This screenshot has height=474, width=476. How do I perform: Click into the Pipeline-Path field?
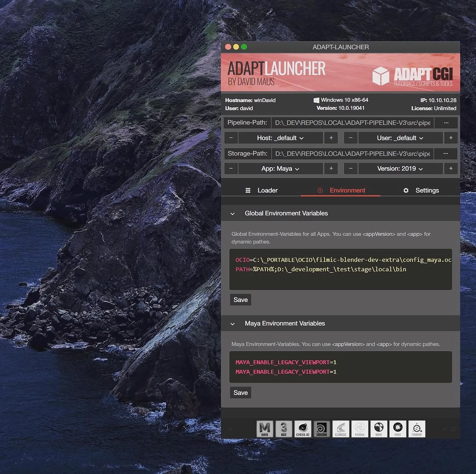(352, 123)
